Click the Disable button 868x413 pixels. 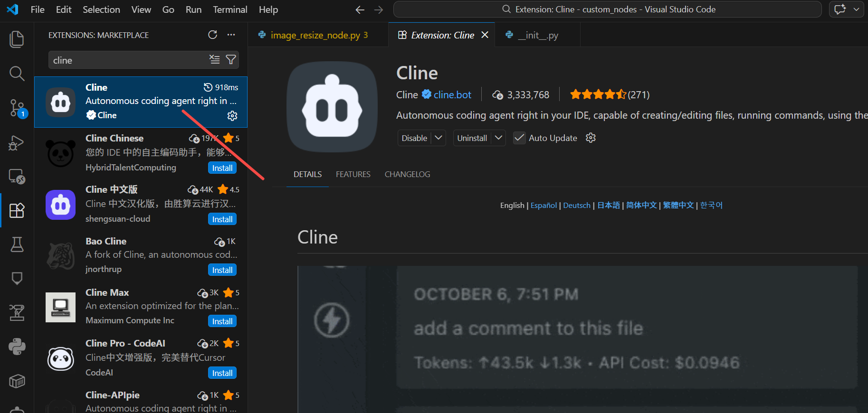[x=414, y=138]
